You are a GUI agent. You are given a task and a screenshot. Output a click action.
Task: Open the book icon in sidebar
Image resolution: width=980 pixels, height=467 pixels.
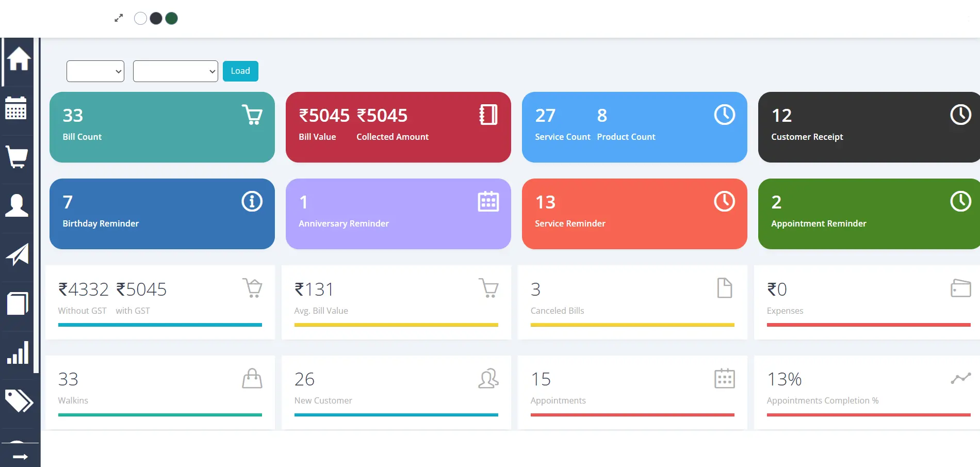17,303
